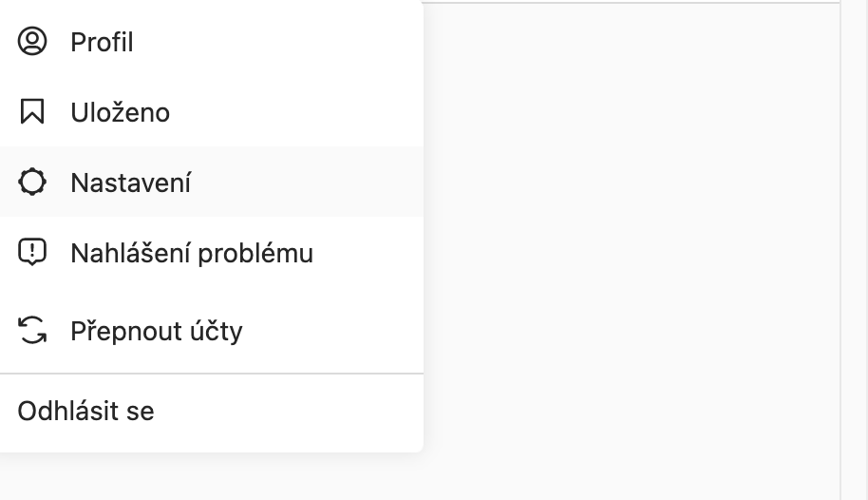Image resolution: width=868 pixels, height=500 pixels.
Task: Select Přepnout účty menu entry
Action: [156, 332]
